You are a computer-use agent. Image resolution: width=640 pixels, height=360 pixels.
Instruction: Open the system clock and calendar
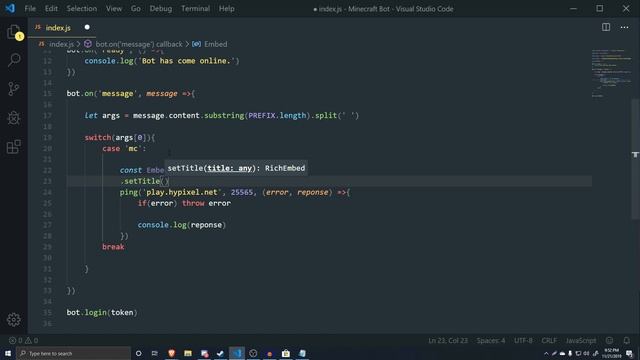[611, 353]
